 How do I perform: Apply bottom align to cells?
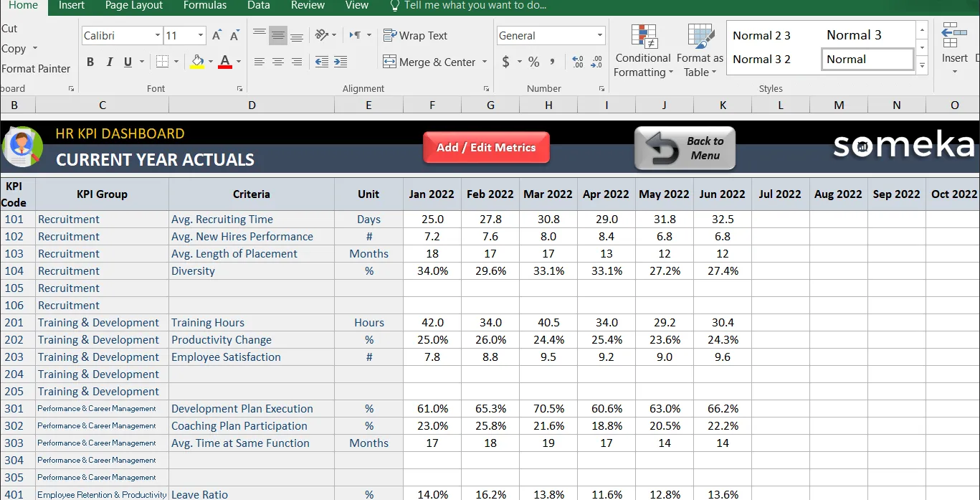click(297, 35)
